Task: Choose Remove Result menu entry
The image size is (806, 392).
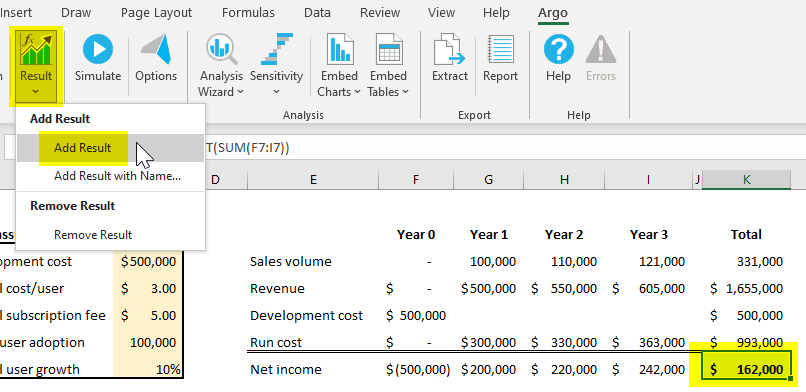Action: point(111,235)
